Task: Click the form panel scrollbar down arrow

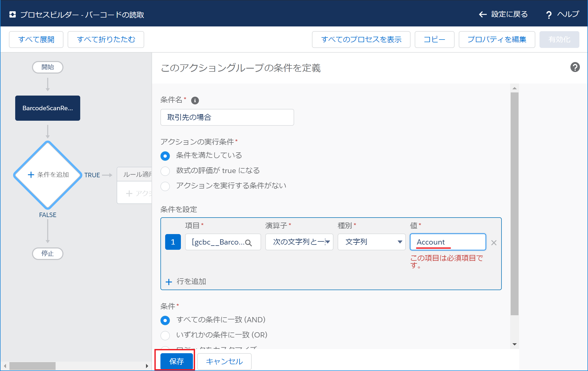Action: (515, 344)
